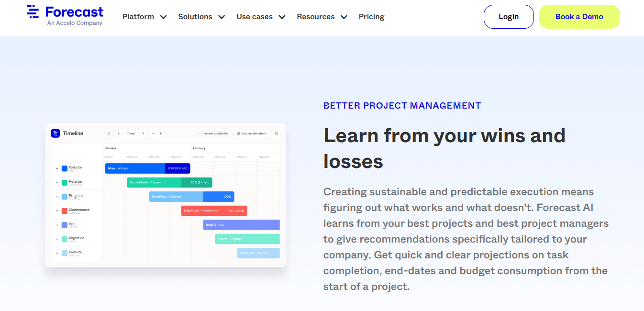644x311 pixels.
Task: Click the Login button
Action: [509, 17]
